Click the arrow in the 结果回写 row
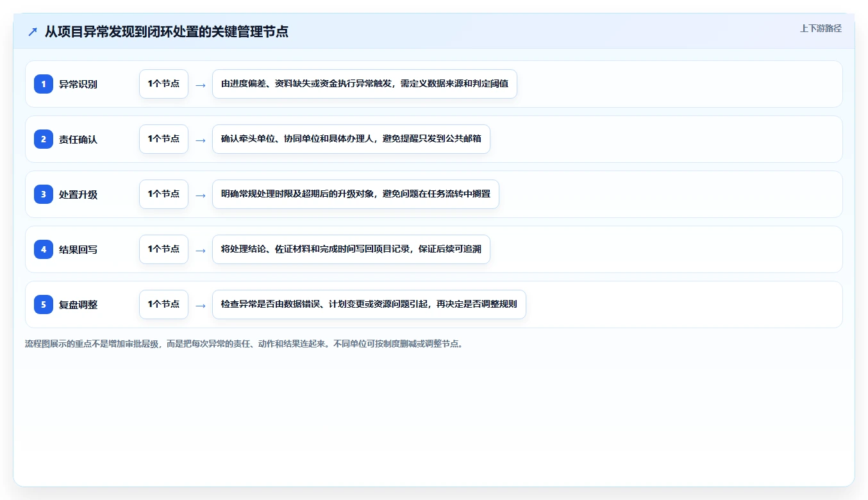Screen dimensions: 868x500 pos(201,250)
